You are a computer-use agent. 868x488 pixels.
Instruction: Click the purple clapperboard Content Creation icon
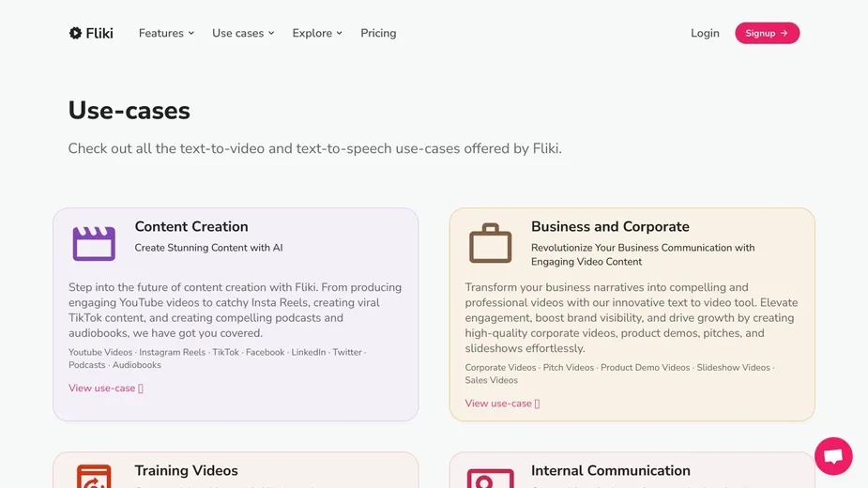(x=94, y=243)
